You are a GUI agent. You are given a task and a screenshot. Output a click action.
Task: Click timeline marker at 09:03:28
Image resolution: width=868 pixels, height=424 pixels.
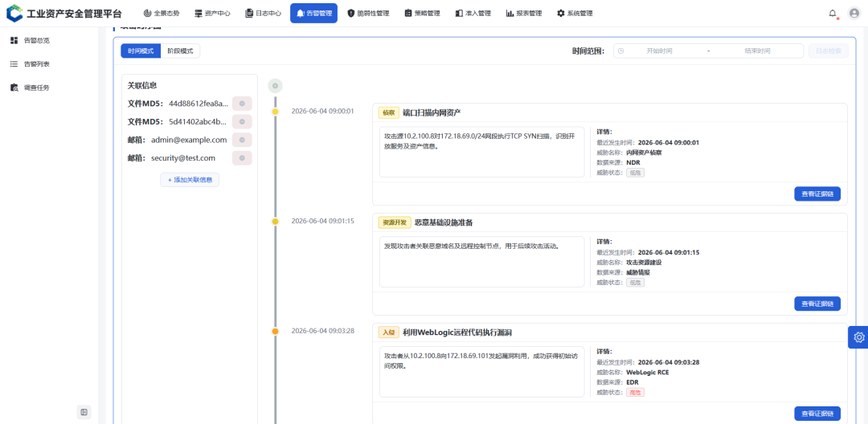[x=275, y=332]
